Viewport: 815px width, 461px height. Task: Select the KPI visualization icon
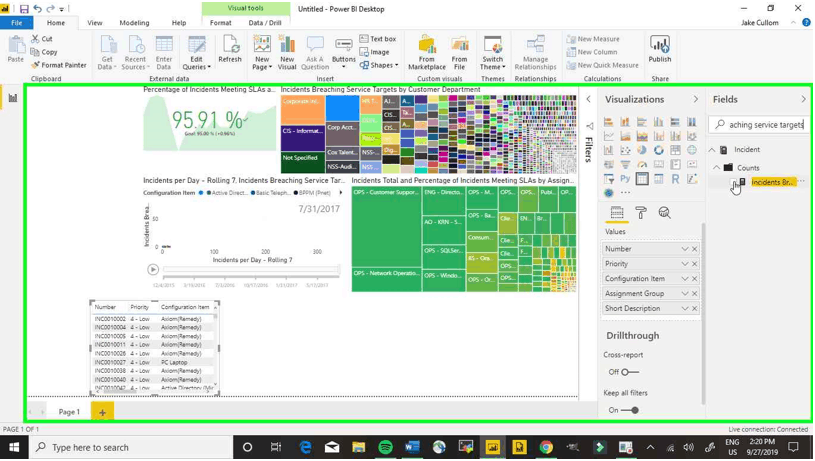click(691, 164)
